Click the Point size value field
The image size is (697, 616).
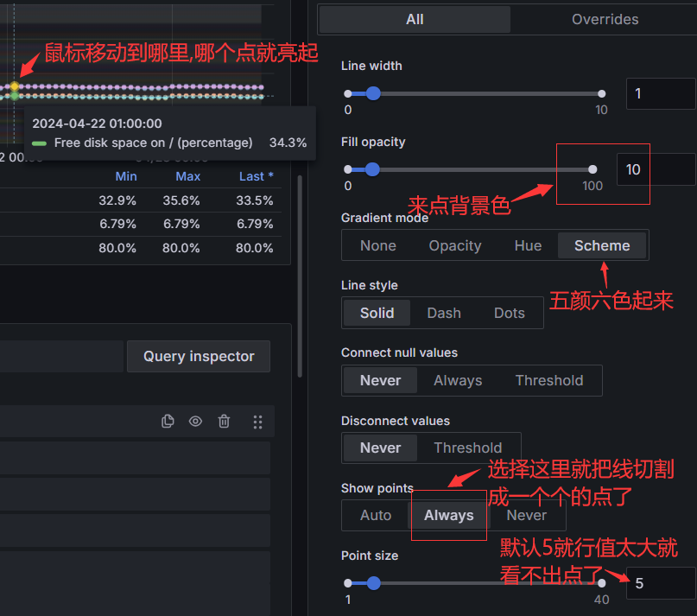tap(659, 583)
